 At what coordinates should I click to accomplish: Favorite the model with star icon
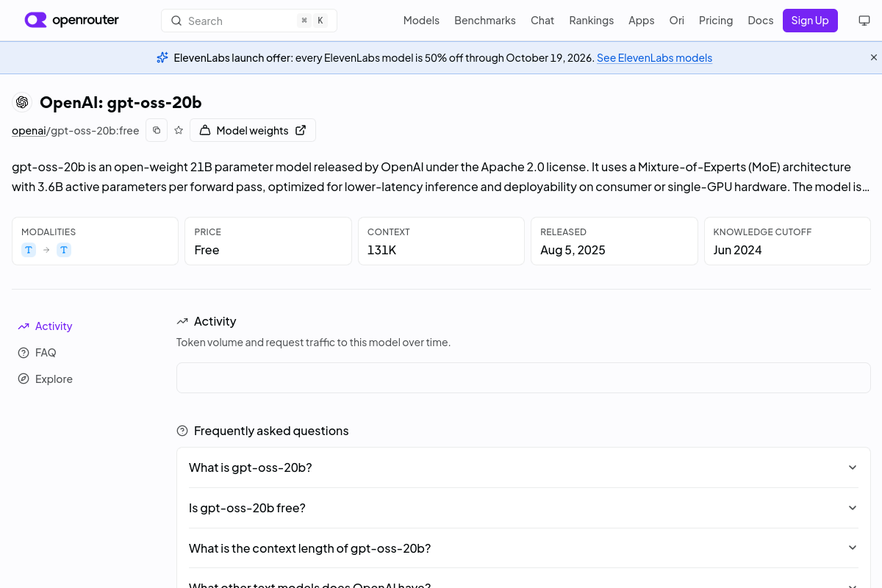pyautogui.click(x=179, y=130)
